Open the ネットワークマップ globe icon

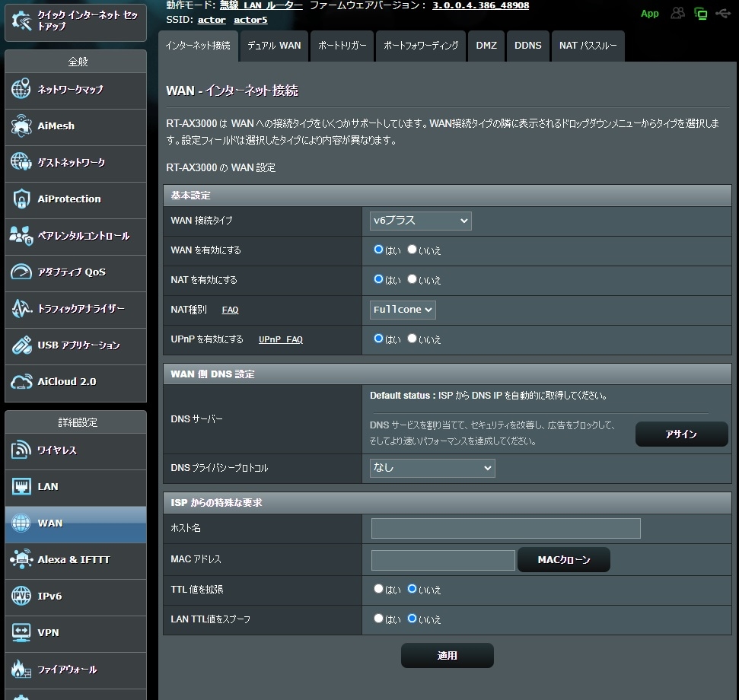[x=21, y=89]
